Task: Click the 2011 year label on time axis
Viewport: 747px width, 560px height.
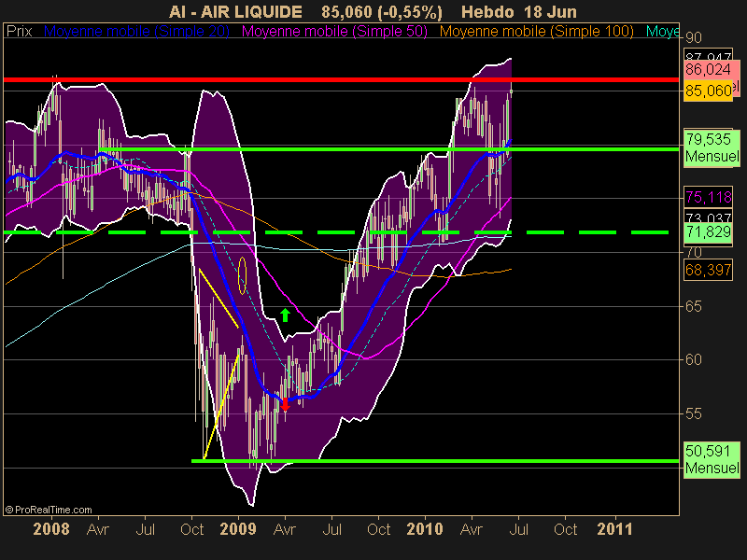Action: [614, 529]
